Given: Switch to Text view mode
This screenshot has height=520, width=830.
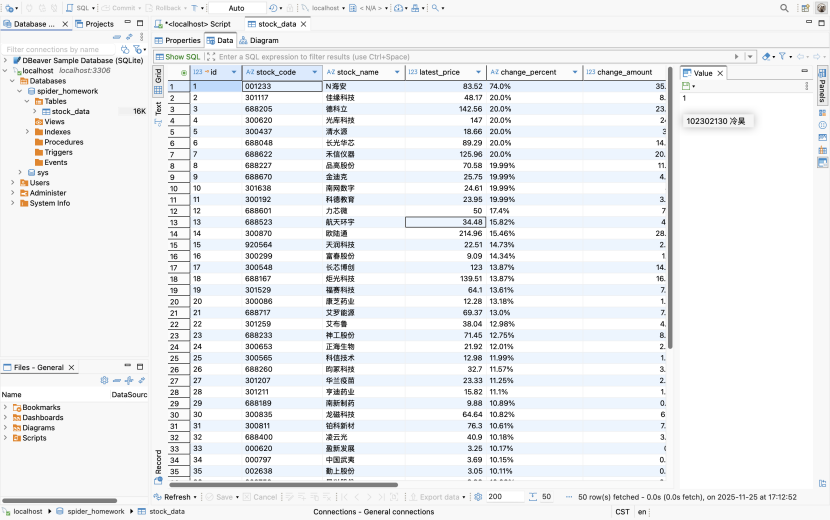Looking at the screenshot, I should tap(158, 113).
